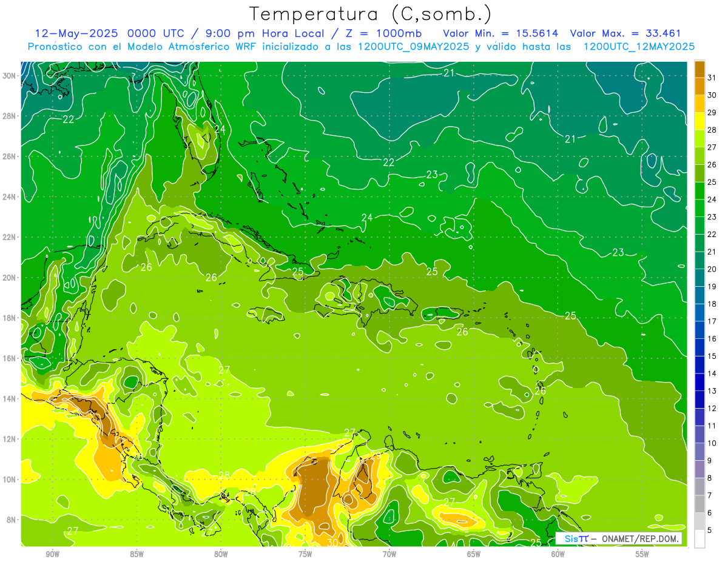Click the "90W" longitude axis label

point(52,554)
